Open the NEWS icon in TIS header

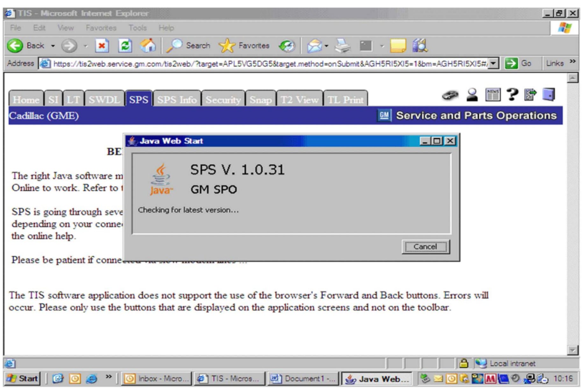coord(493,95)
